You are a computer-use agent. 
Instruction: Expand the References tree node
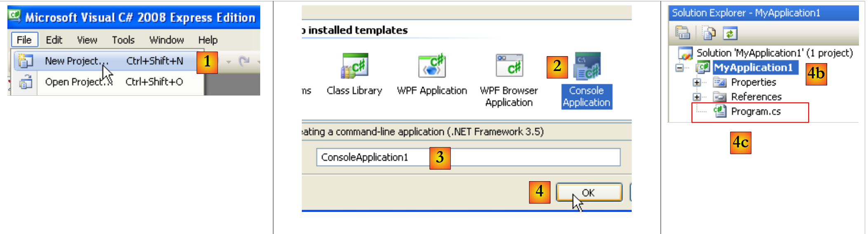tap(696, 97)
